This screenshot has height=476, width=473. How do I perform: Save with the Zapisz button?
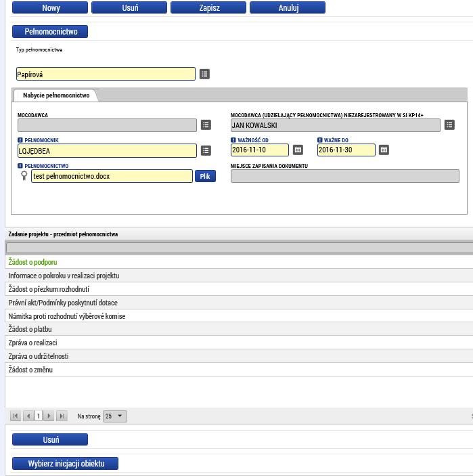point(208,7)
